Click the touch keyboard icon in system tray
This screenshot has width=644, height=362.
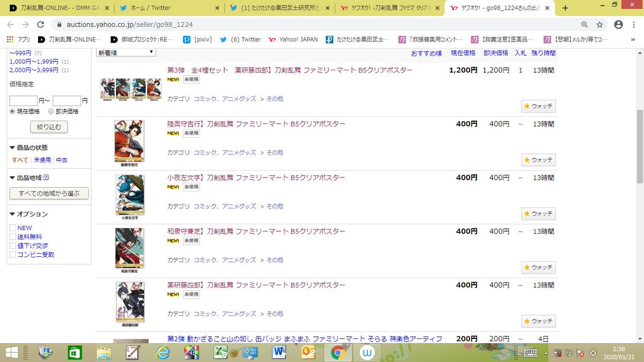530,352
